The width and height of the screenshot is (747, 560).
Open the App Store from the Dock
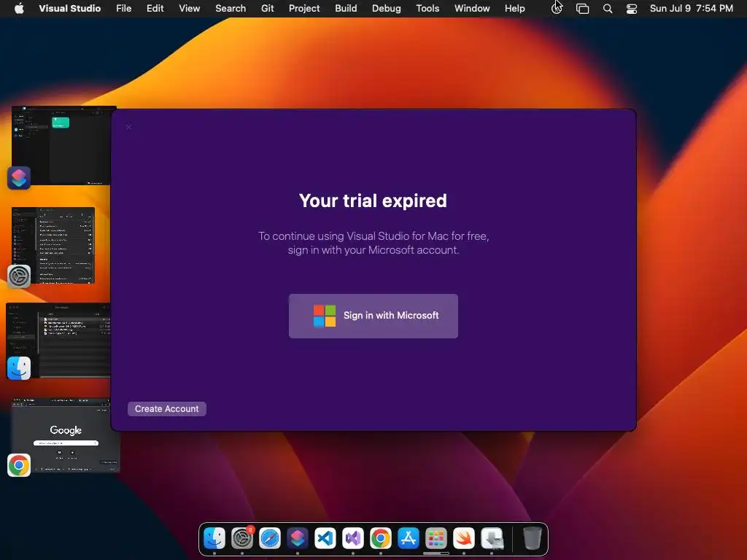click(409, 538)
